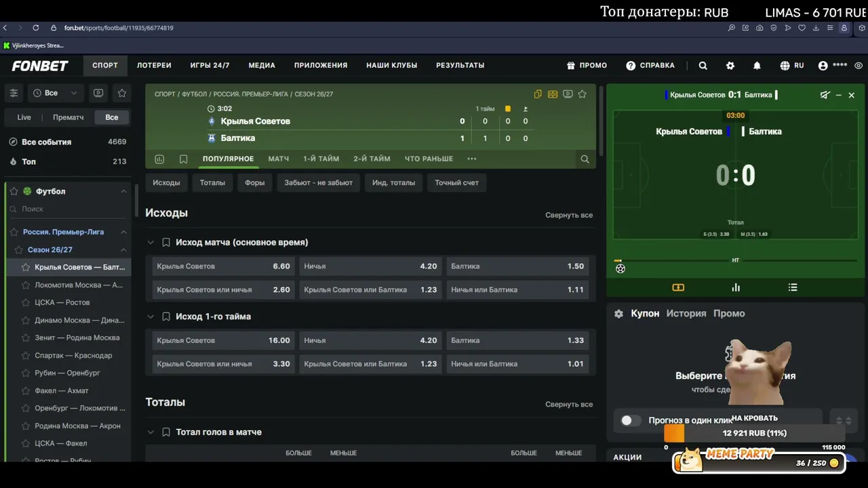Open settings gear in the top header
Screen dimensions: 868x488
coord(730,66)
